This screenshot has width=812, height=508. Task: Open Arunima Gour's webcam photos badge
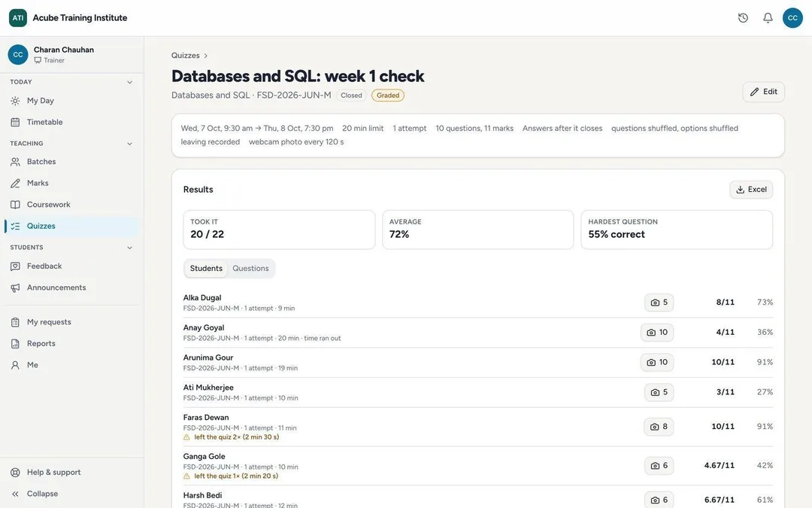[656, 362]
